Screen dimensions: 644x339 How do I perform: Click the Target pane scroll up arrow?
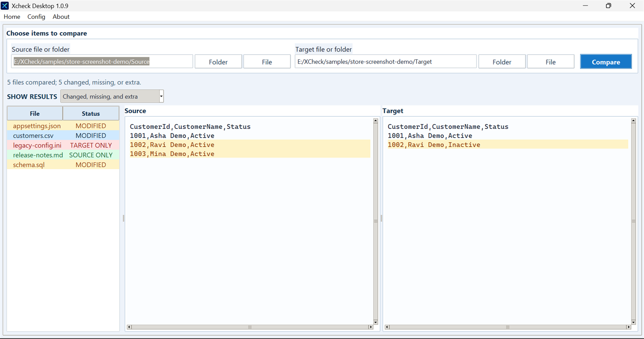pos(633,121)
